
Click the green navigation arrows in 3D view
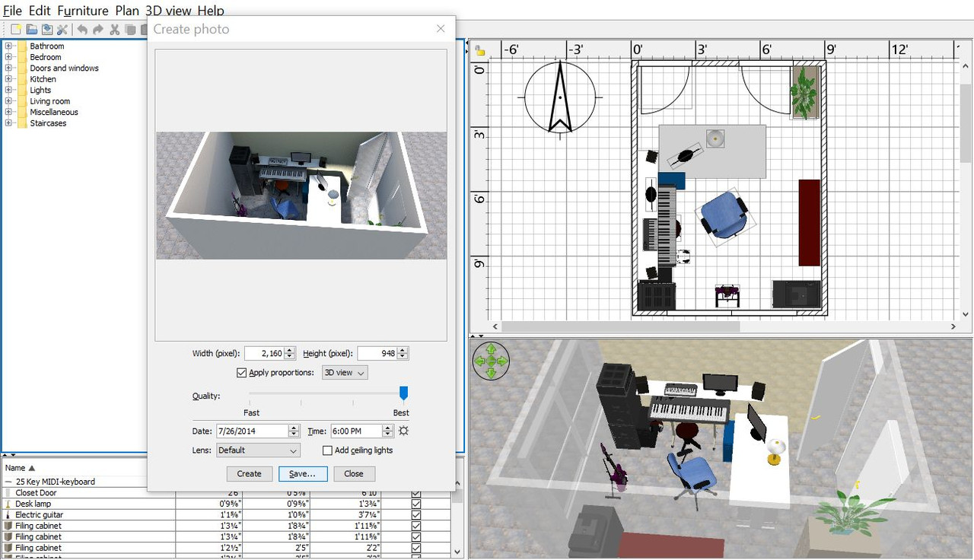[491, 361]
